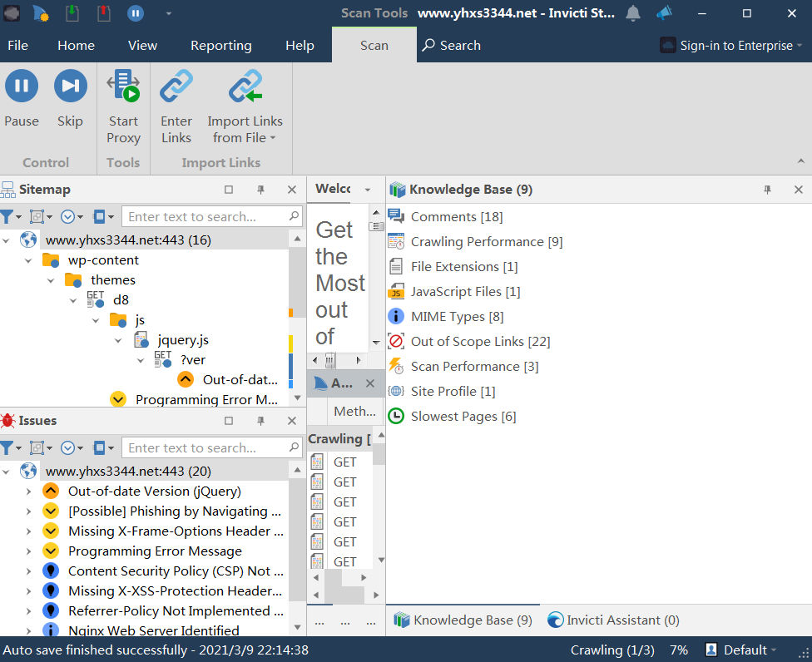This screenshot has width=812, height=662.
Task: Click the Sitemap search magnifier icon
Action: [x=295, y=216]
